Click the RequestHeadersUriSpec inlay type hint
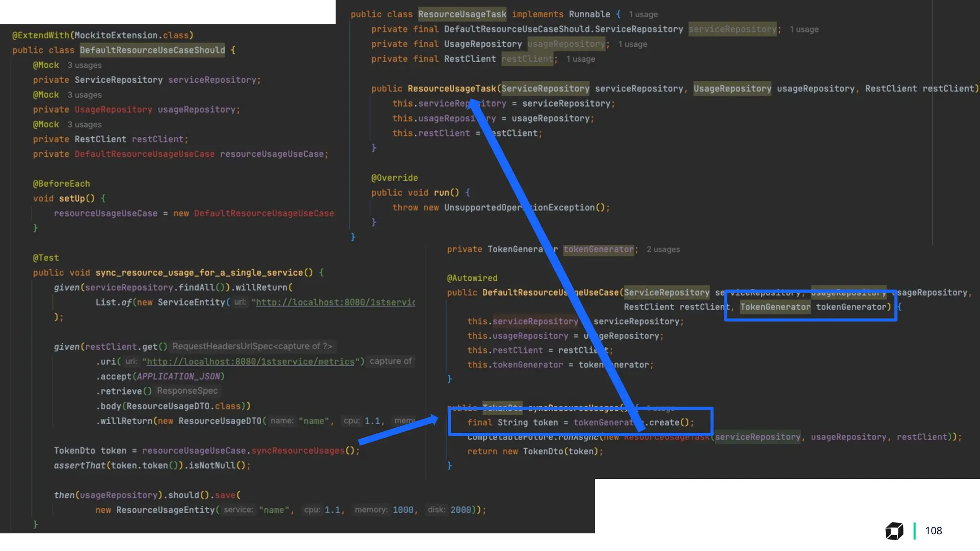Screen dimensions: 980x551 click(x=252, y=346)
